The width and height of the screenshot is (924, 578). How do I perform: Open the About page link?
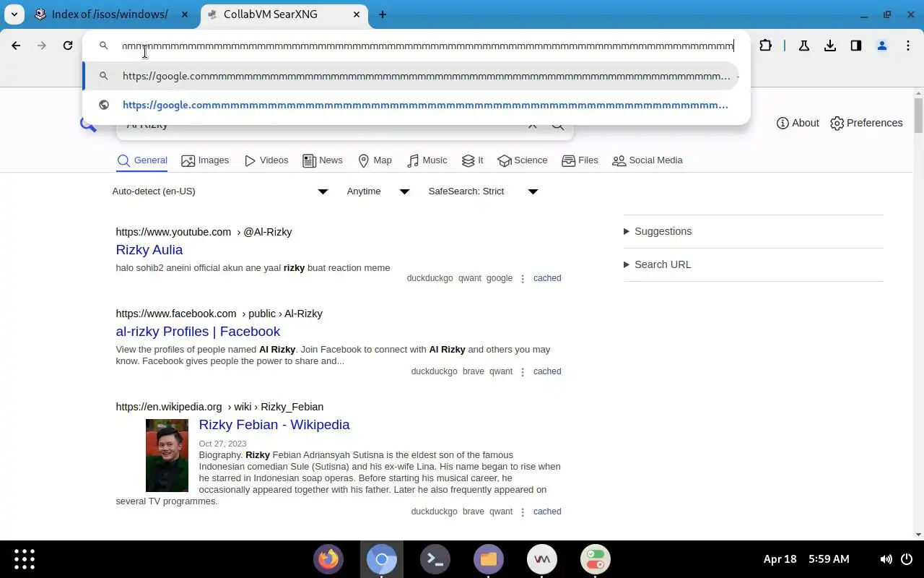798,123
